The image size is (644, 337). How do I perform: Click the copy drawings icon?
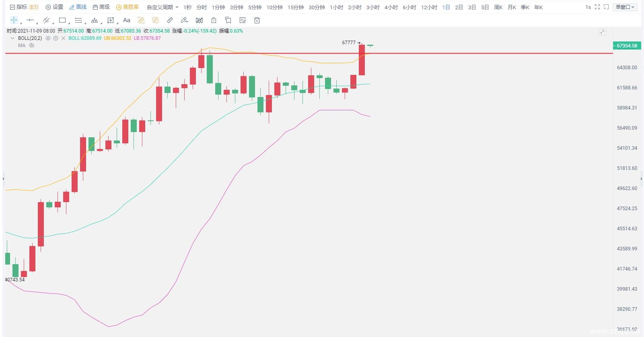228,20
